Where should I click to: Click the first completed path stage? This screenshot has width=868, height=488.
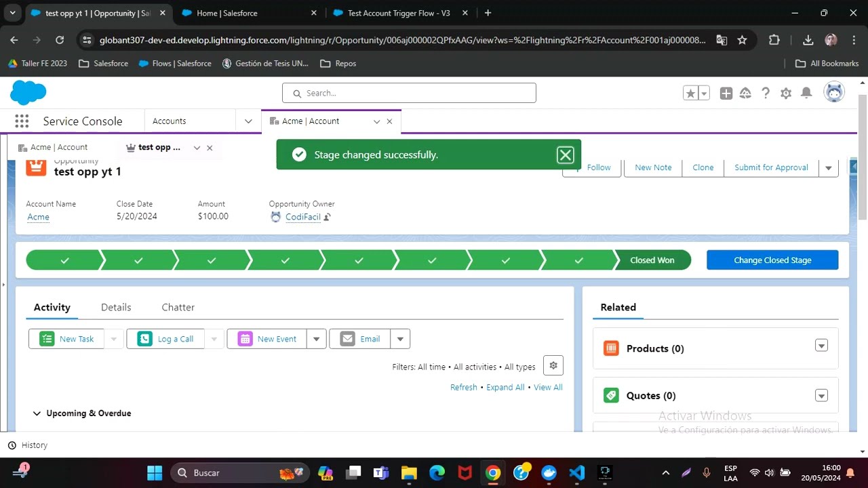(x=64, y=260)
